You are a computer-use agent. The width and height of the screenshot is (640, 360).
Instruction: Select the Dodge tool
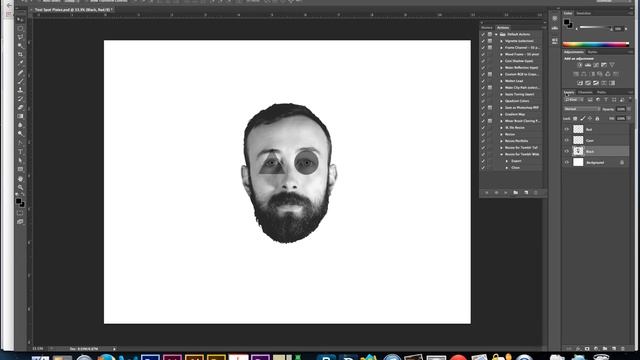[20, 134]
